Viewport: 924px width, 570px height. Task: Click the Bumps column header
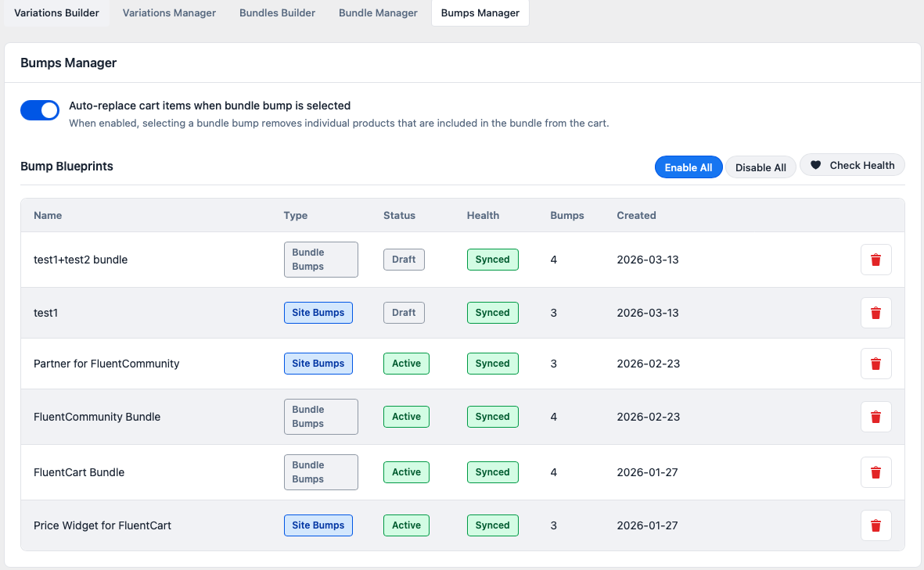567,216
